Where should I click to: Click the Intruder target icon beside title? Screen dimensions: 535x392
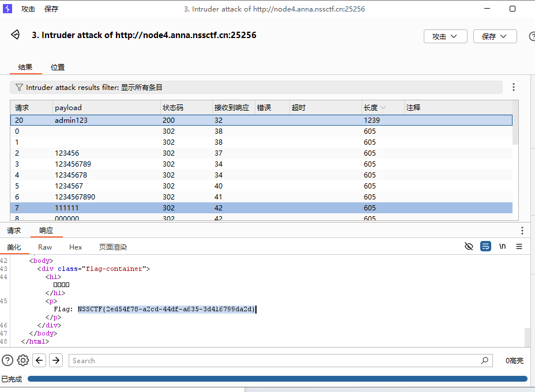(x=16, y=35)
